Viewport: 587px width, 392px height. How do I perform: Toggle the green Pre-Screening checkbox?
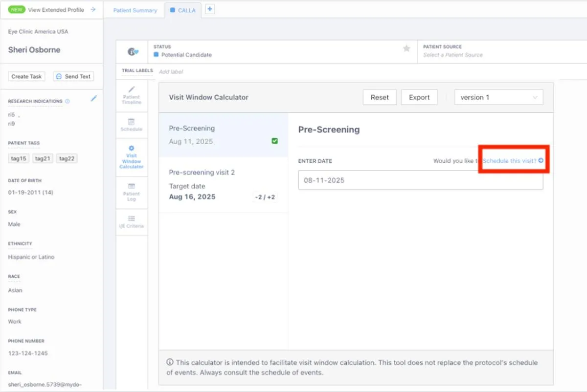coord(274,141)
